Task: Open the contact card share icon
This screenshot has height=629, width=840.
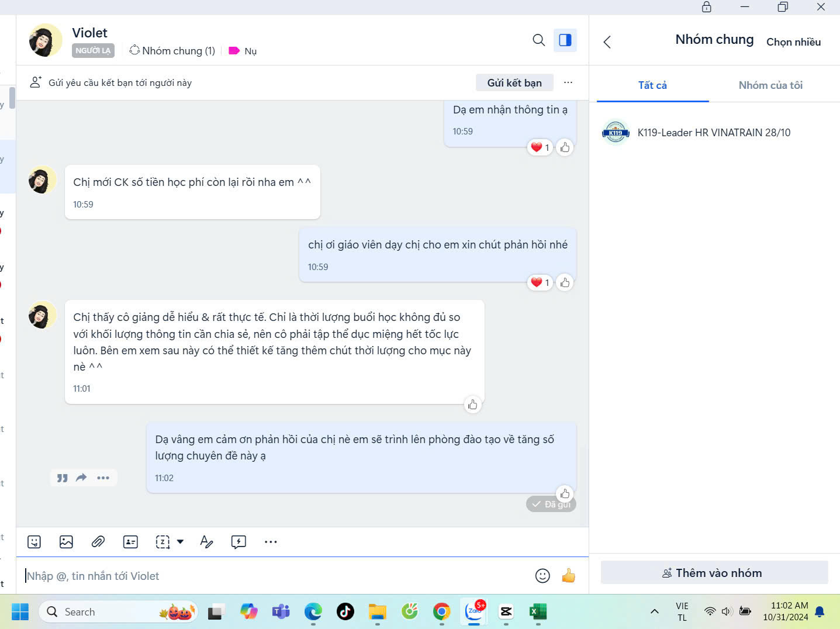Action: click(x=130, y=542)
